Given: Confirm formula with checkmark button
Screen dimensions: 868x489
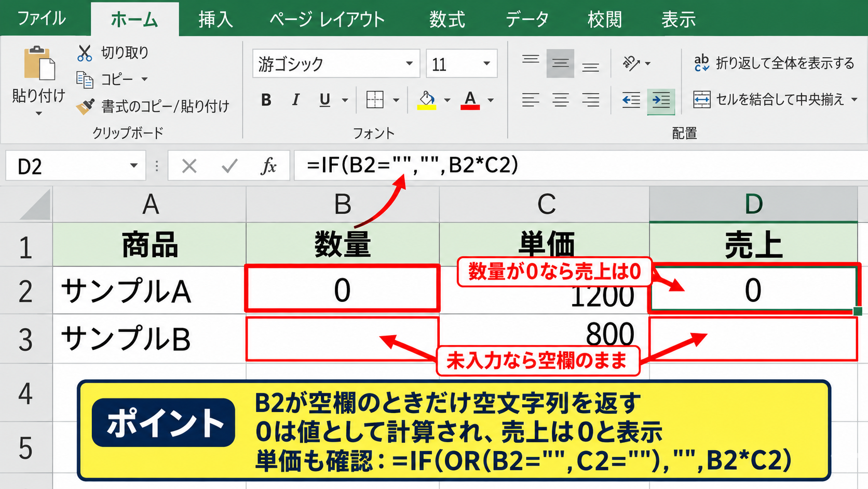Looking at the screenshot, I should [x=229, y=166].
